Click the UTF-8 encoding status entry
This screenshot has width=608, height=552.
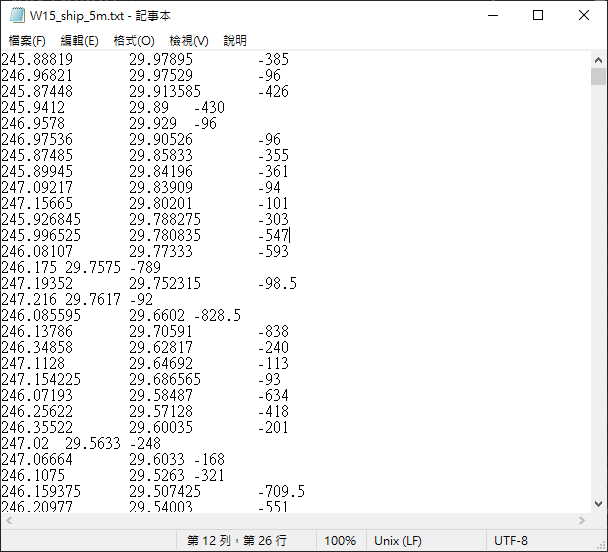point(511,540)
